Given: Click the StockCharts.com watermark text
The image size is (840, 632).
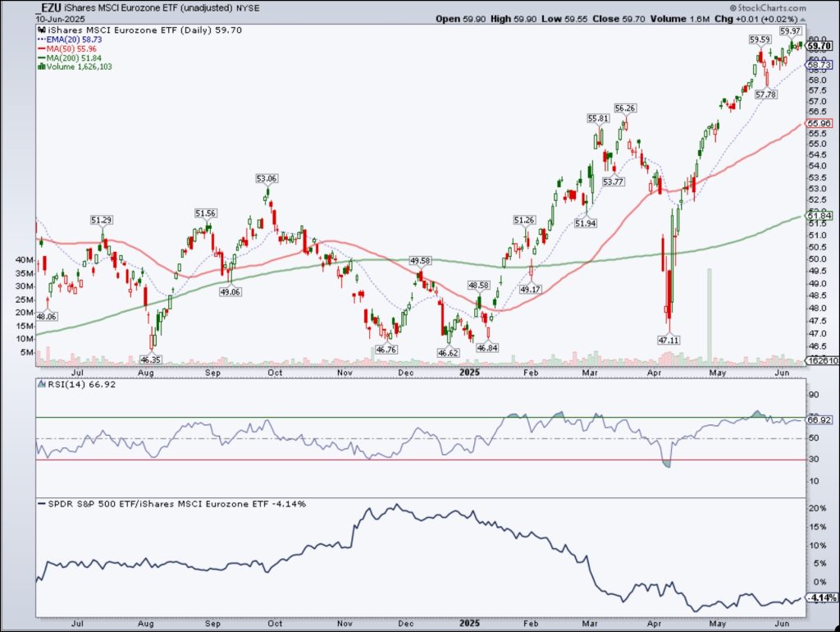Looking at the screenshot, I should coord(768,8).
